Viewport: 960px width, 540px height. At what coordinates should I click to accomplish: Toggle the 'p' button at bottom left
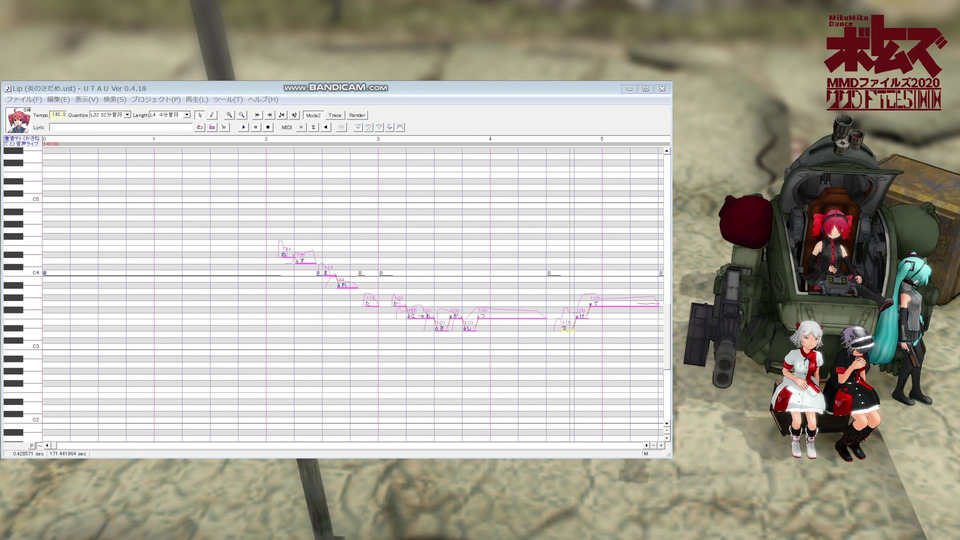coord(32,446)
